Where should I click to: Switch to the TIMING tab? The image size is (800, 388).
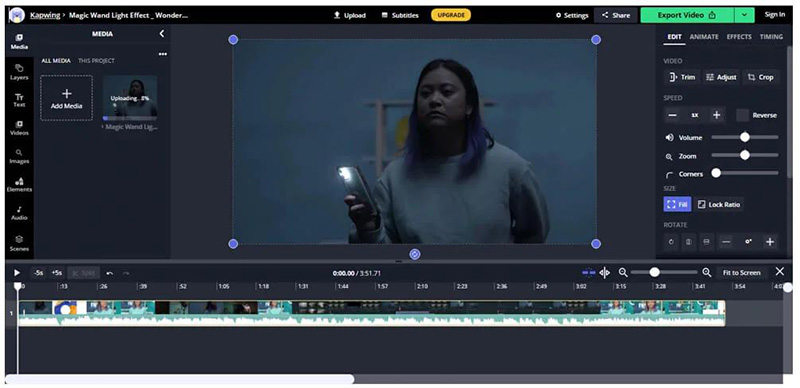(771, 37)
